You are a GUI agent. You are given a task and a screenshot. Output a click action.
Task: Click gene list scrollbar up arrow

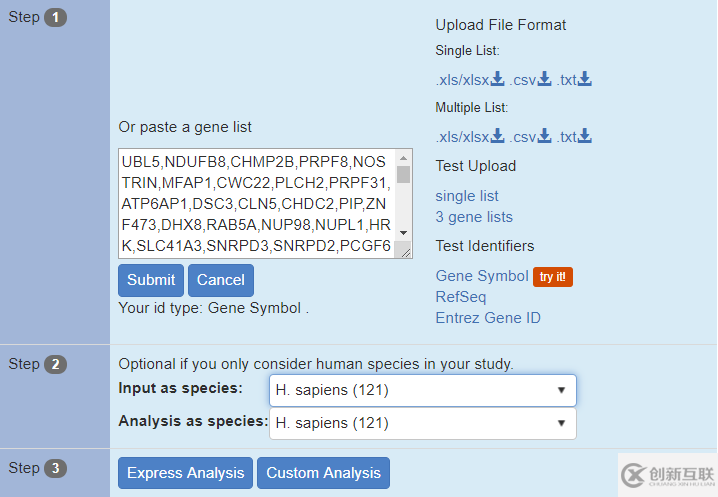pos(403,158)
